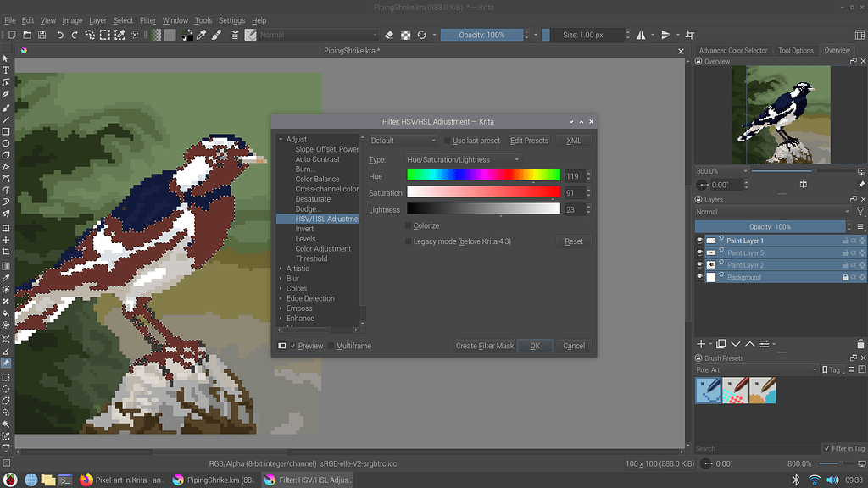Add a new layer with plus icon

click(x=701, y=344)
